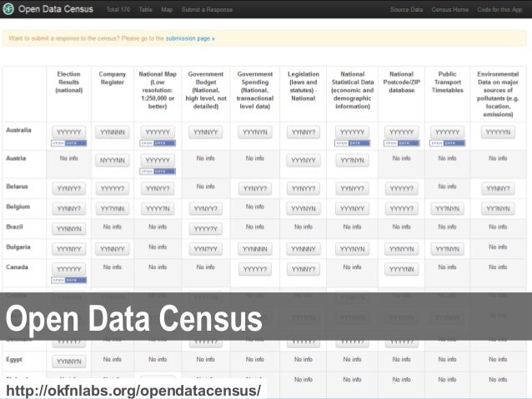532x399 pixels.
Task: Select the Australia row label
Action: [x=18, y=130]
